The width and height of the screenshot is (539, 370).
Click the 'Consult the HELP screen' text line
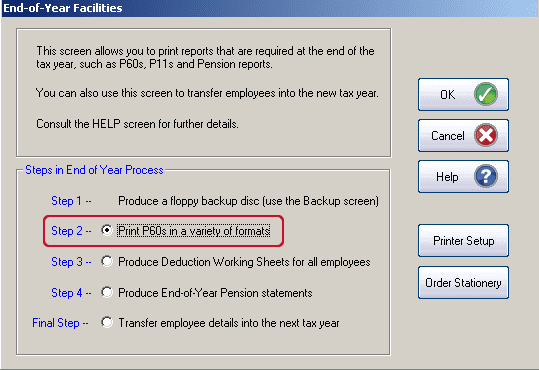pyautogui.click(x=137, y=124)
